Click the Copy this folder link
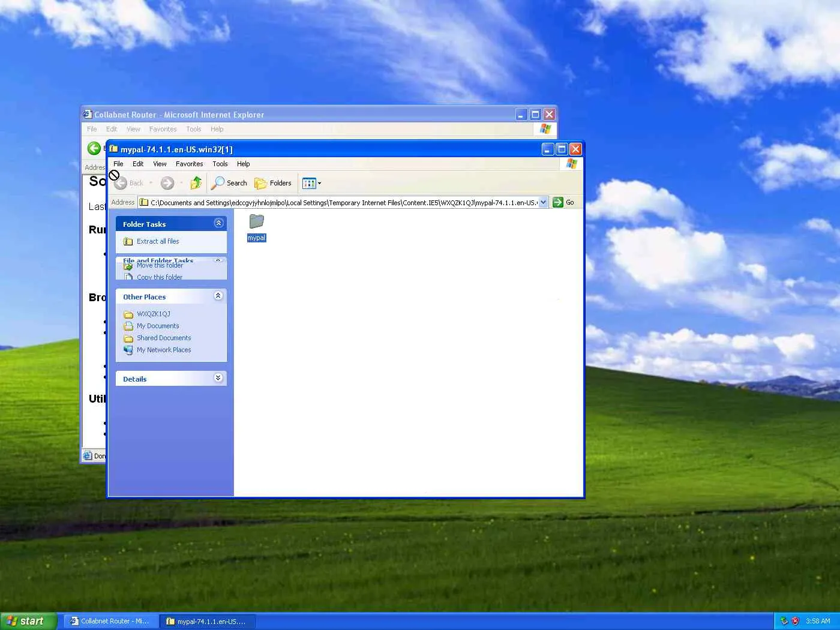Screen dimensions: 840x630 (160, 277)
